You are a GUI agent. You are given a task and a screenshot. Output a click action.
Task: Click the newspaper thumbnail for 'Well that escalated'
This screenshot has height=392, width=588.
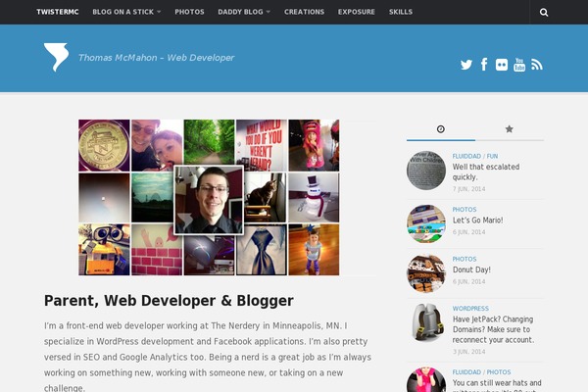pos(426,171)
